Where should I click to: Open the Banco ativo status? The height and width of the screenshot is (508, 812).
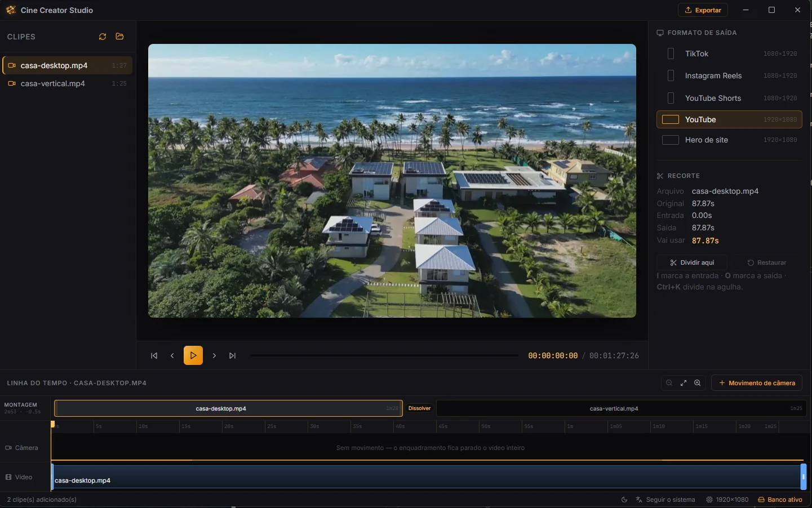780,500
